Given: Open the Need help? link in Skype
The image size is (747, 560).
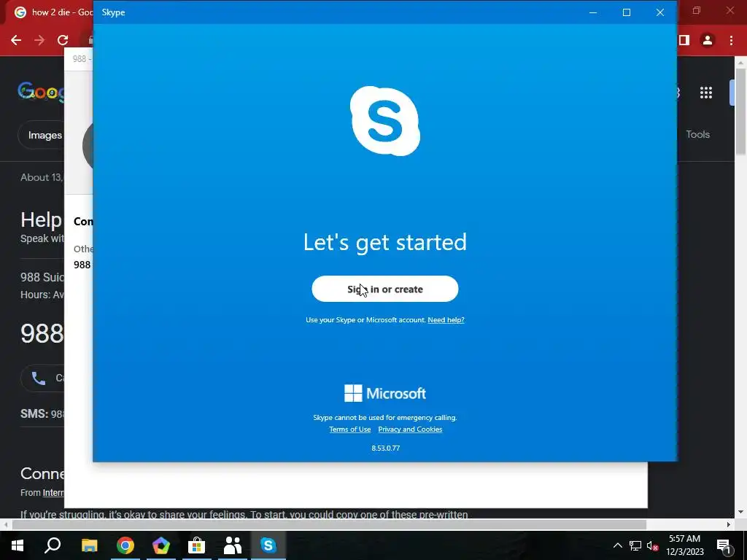Looking at the screenshot, I should (x=446, y=320).
